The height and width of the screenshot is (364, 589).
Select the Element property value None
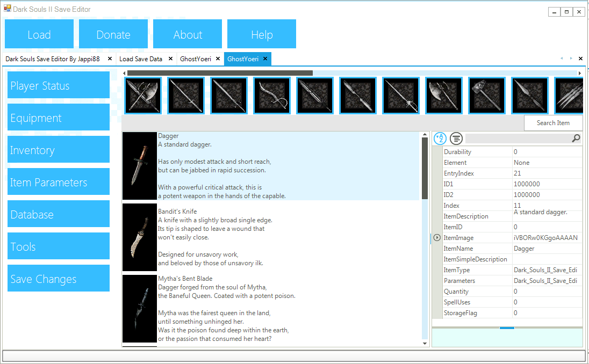coord(547,163)
